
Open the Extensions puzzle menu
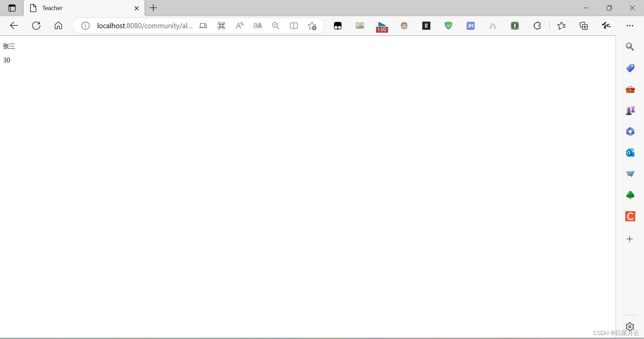537,26
